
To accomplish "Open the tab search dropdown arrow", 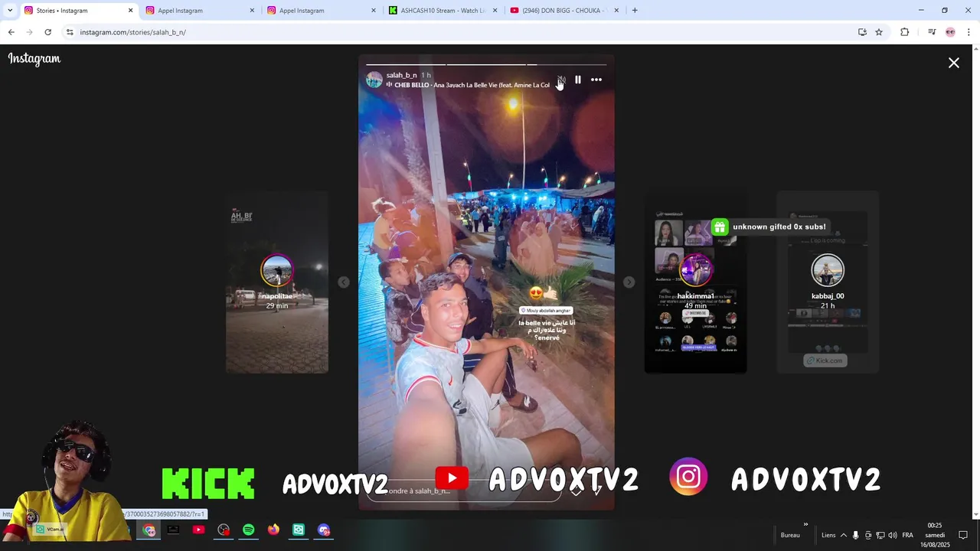I will tap(10, 11).
